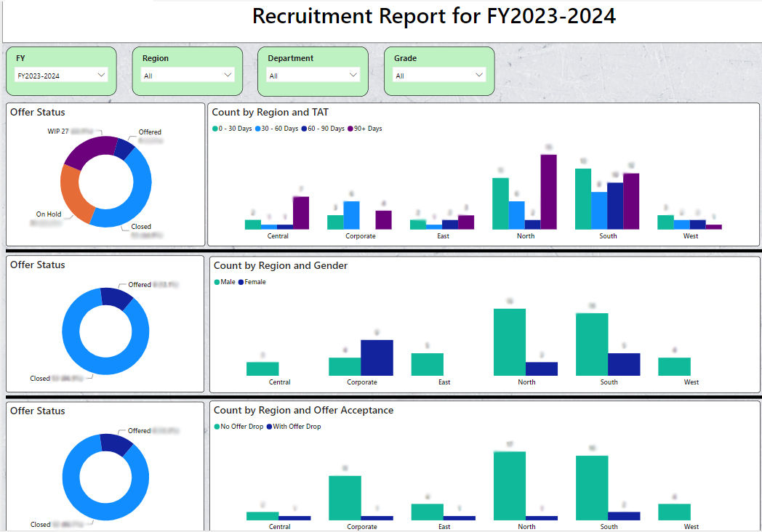Click South axis label in Gender chart

coord(609,382)
